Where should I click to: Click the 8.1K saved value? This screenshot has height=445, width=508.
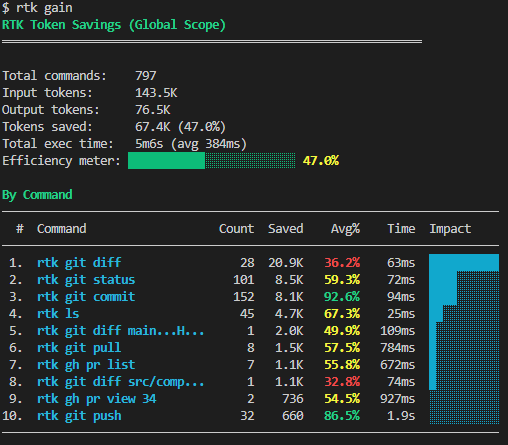[289, 297]
